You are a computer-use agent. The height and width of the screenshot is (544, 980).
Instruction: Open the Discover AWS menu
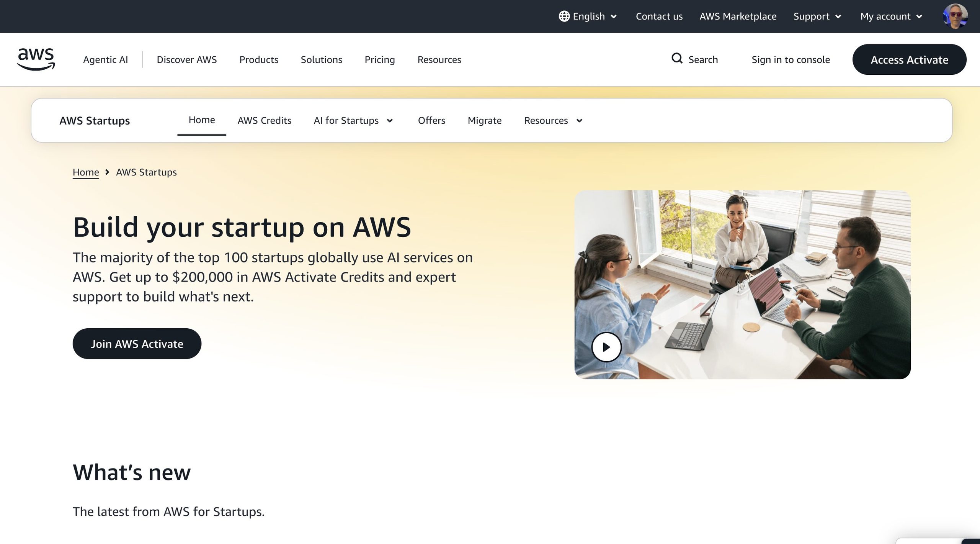[186, 60]
